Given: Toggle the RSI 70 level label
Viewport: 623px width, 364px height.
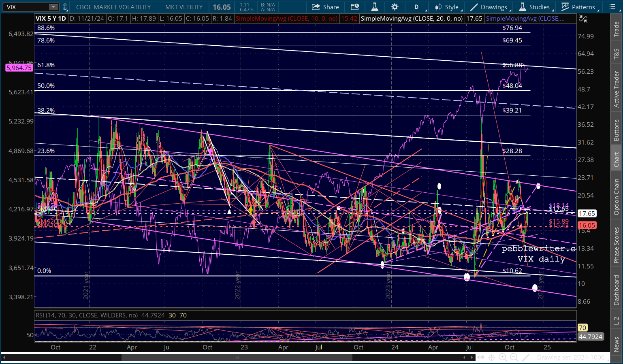Looking at the screenshot, I should (x=183, y=315).
